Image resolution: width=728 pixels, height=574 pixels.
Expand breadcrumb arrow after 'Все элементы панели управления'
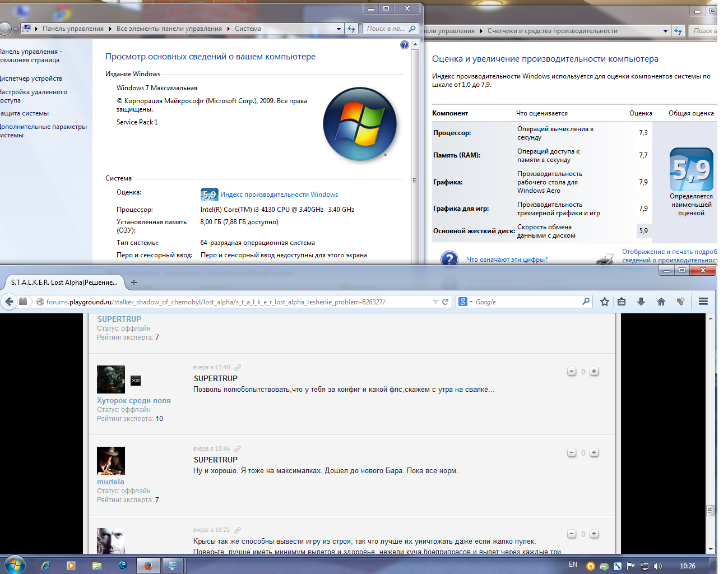(x=228, y=29)
